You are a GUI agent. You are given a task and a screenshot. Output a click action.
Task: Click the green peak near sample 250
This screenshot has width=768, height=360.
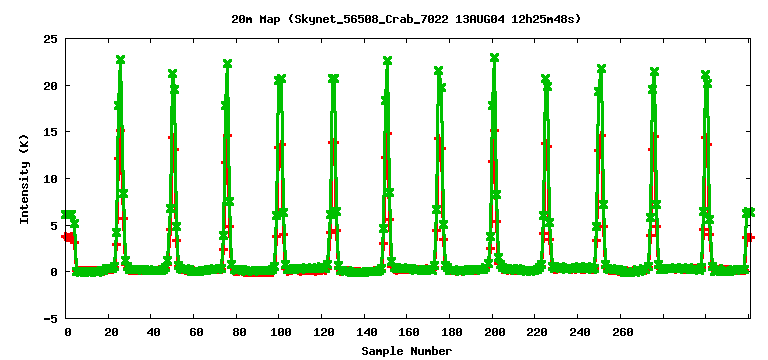601,69
